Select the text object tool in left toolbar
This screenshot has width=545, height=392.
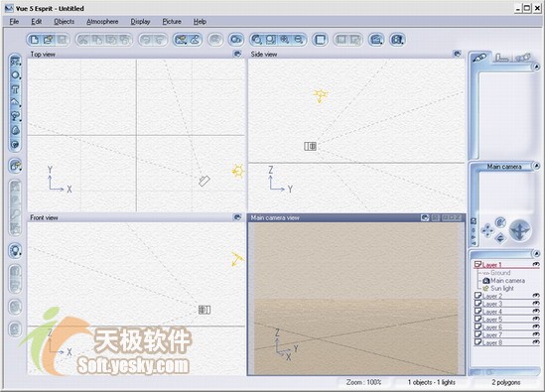[x=15, y=89]
